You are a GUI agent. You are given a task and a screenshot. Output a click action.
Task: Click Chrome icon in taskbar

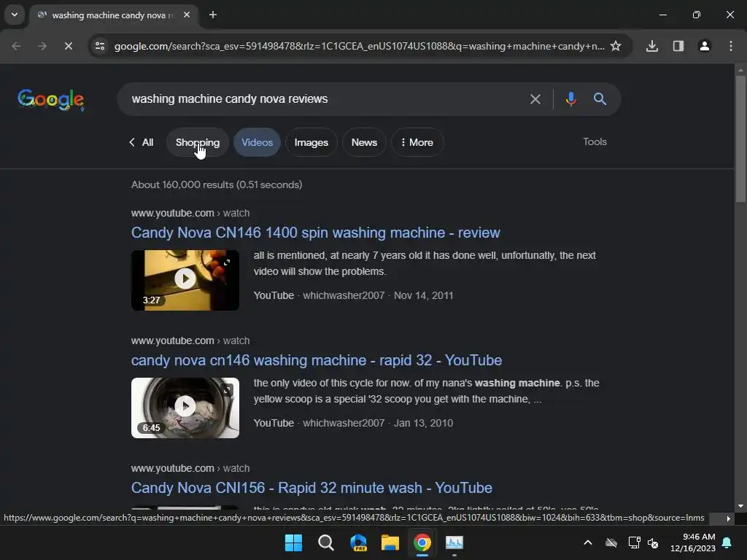coord(422,542)
